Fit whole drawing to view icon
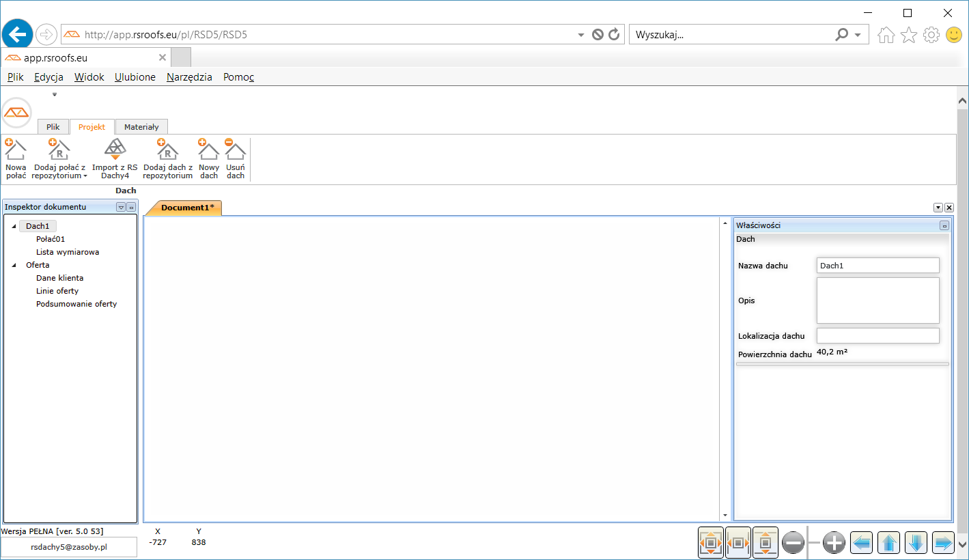The image size is (969, 560). (x=711, y=543)
